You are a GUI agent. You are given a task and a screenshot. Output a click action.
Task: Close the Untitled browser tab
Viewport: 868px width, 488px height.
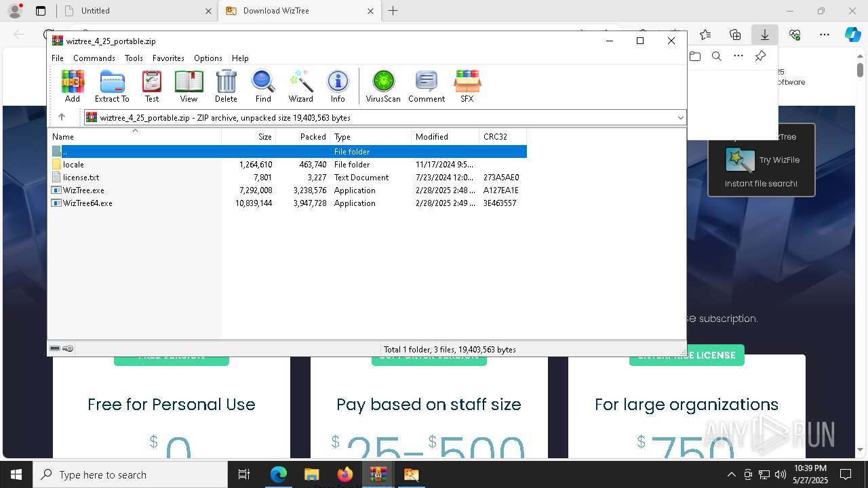click(208, 11)
